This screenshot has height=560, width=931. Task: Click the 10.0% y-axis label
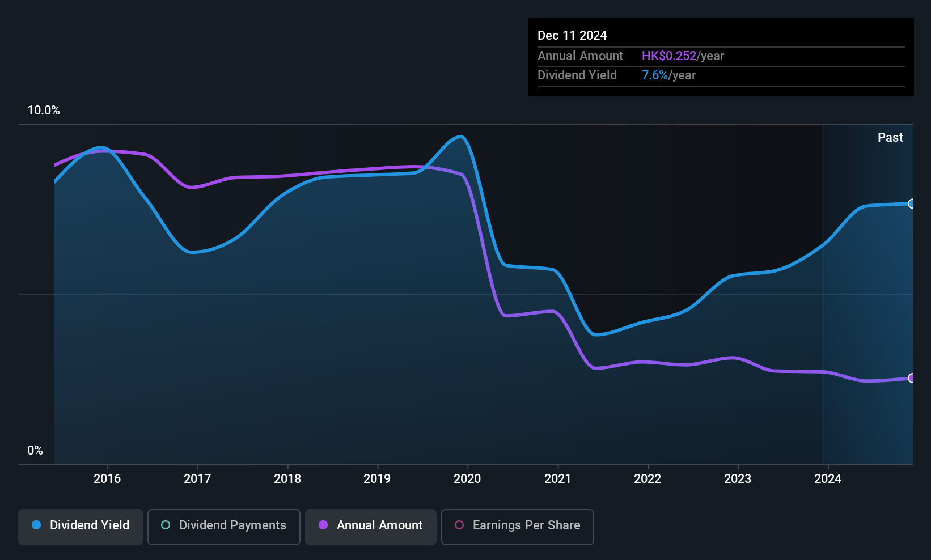tap(44, 110)
